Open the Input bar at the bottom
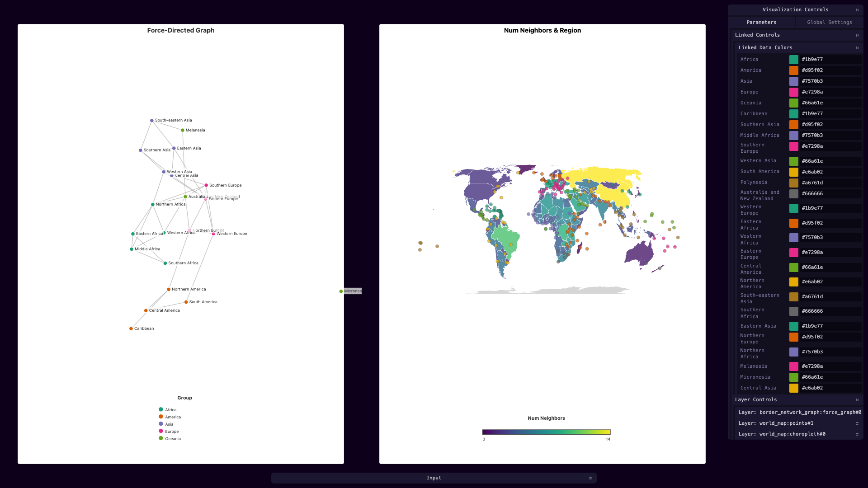 (434, 478)
